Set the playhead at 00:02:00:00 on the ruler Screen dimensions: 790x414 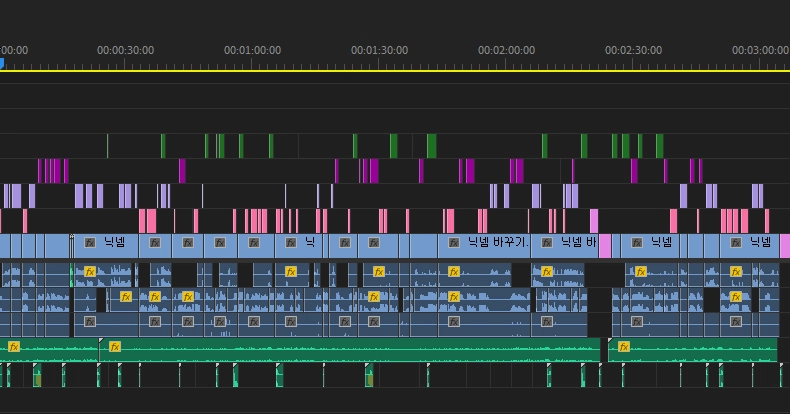tap(506, 50)
